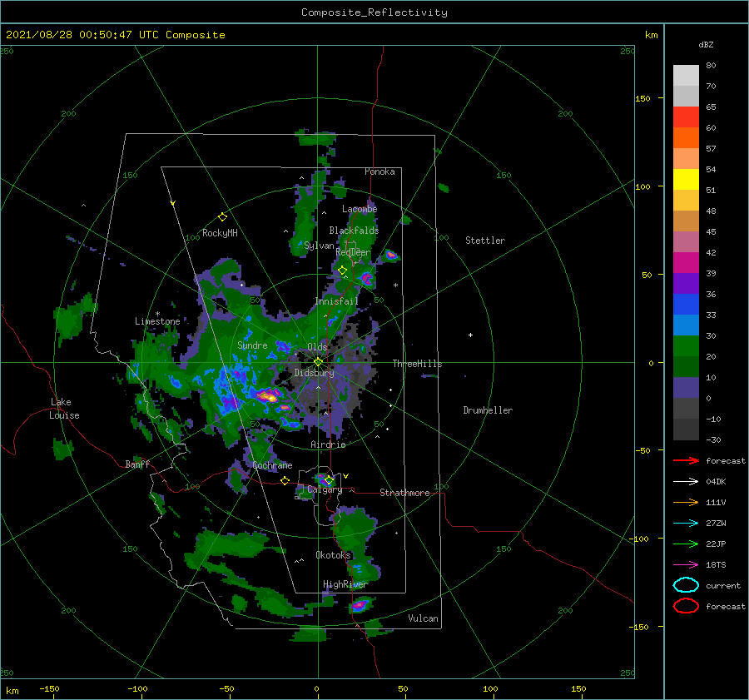
Task: Click the Ponoka label
Action: [x=379, y=171]
